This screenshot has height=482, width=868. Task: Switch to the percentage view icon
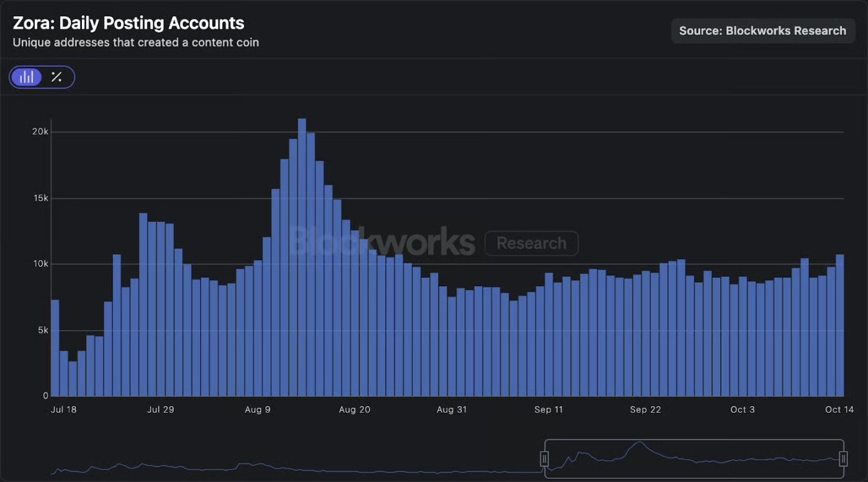(57, 77)
